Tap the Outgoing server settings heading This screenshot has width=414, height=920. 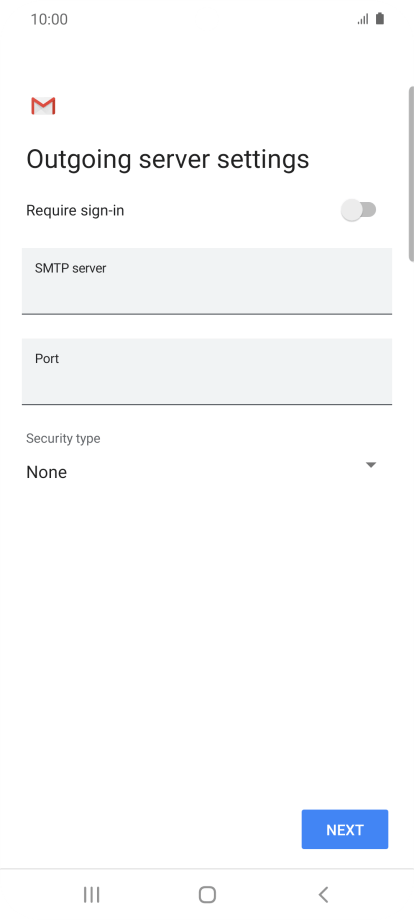coord(168,160)
